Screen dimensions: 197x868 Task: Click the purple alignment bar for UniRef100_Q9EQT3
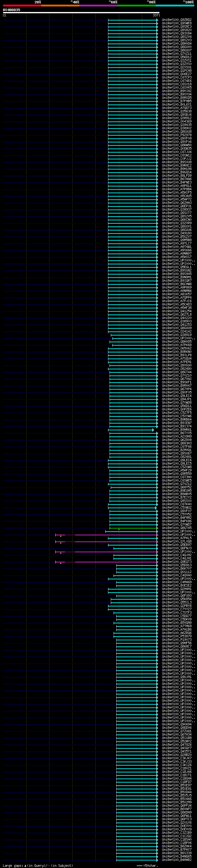(107, 562)
